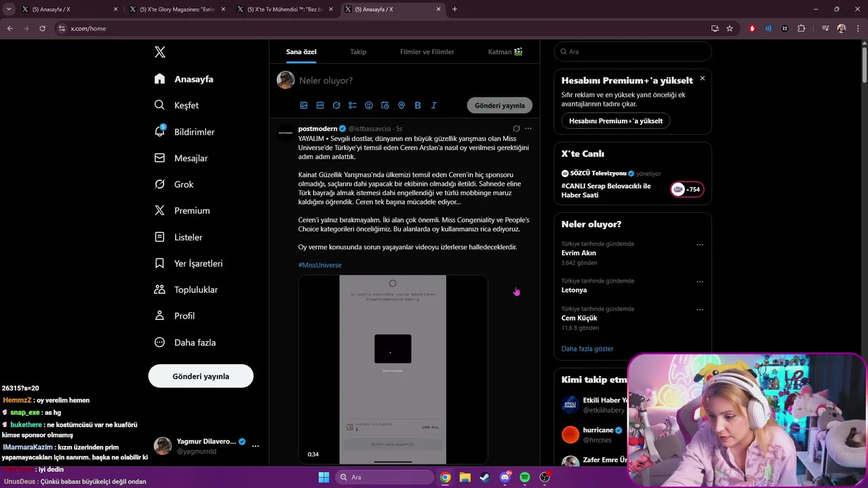Open File Explorer from the taskbar
Viewport: 868px width, 488px height.
point(465,477)
